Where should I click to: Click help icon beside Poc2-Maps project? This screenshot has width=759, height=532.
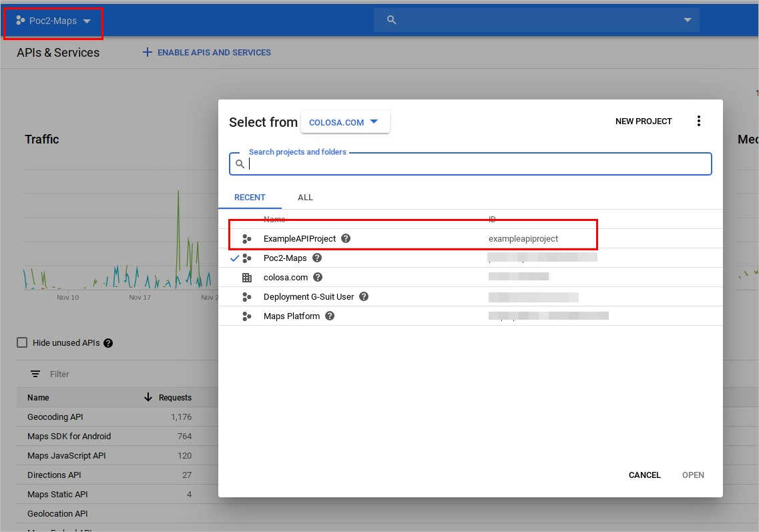317,258
